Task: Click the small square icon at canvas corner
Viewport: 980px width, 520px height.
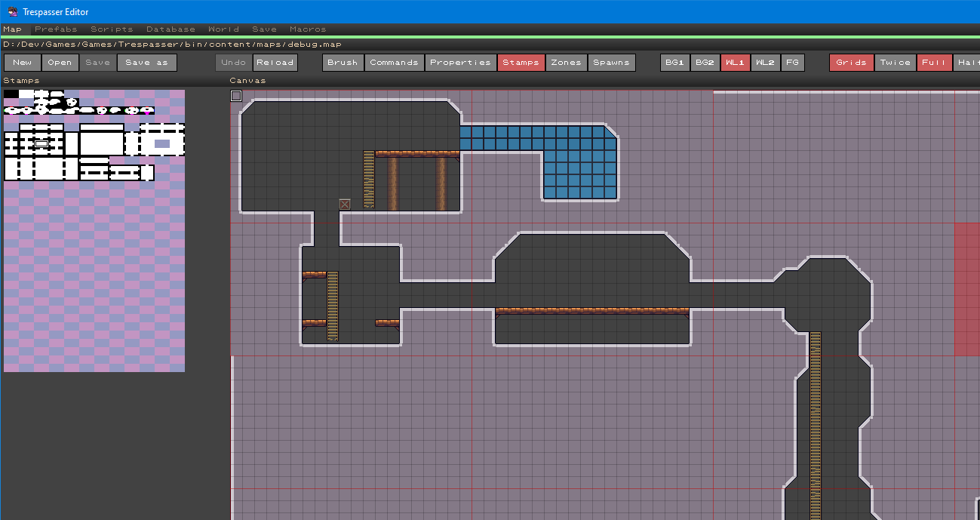Action: click(236, 96)
